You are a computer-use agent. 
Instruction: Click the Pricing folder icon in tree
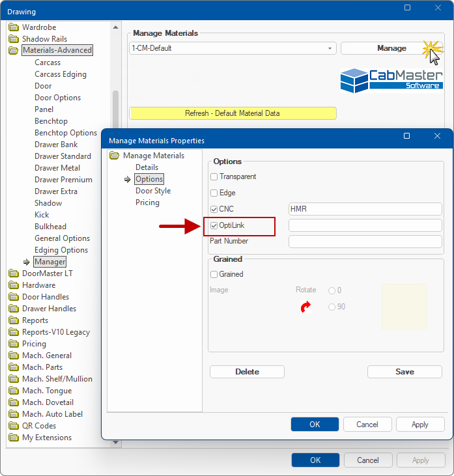point(14,344)
